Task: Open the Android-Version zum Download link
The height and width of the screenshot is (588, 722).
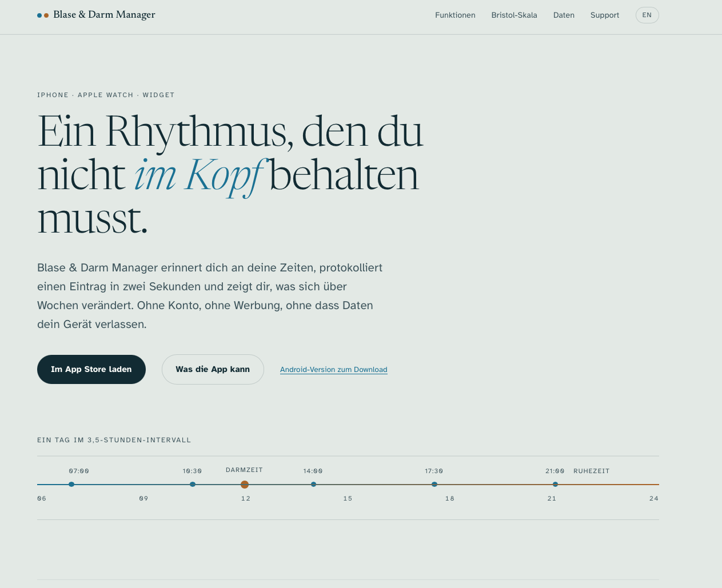Action: (334, 370)
